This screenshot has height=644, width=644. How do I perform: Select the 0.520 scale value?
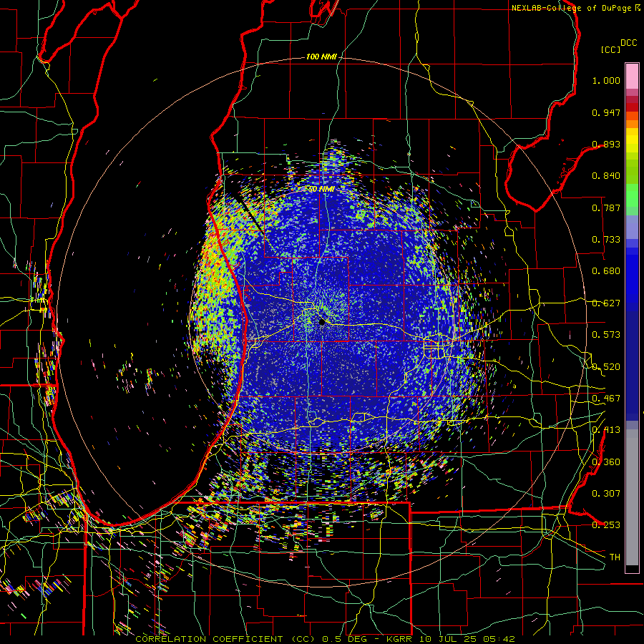[606, 367]
